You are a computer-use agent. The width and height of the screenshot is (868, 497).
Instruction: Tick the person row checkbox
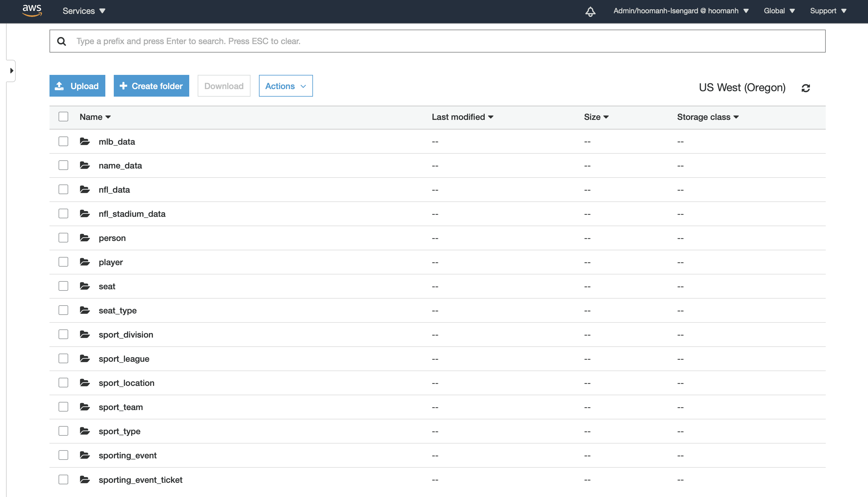pyautogui.click(x=63, y=238)
